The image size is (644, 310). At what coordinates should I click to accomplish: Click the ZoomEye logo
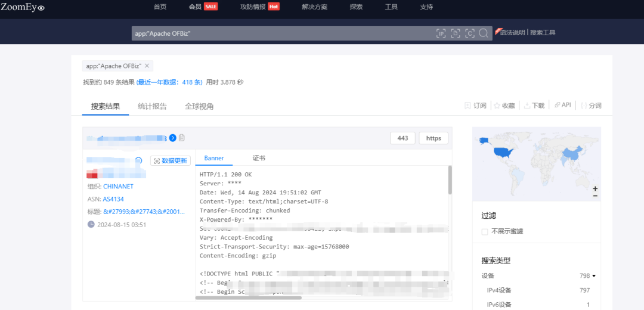(23, 7)
